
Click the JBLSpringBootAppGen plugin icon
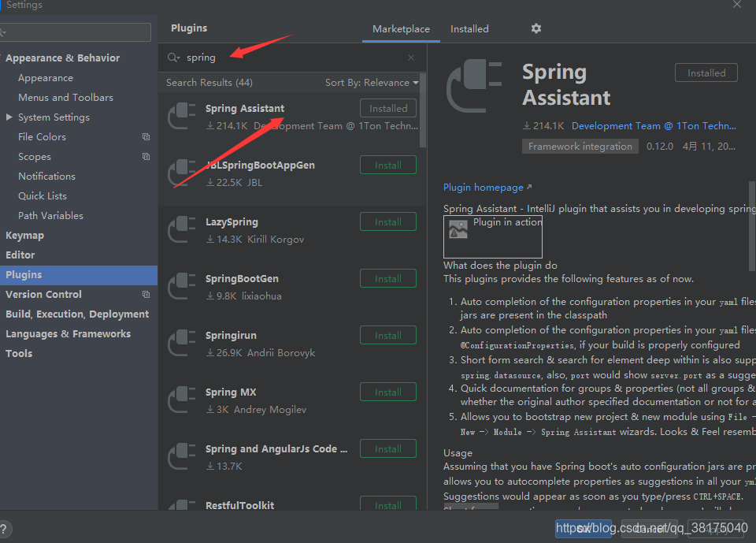click(x=181, y=173)
